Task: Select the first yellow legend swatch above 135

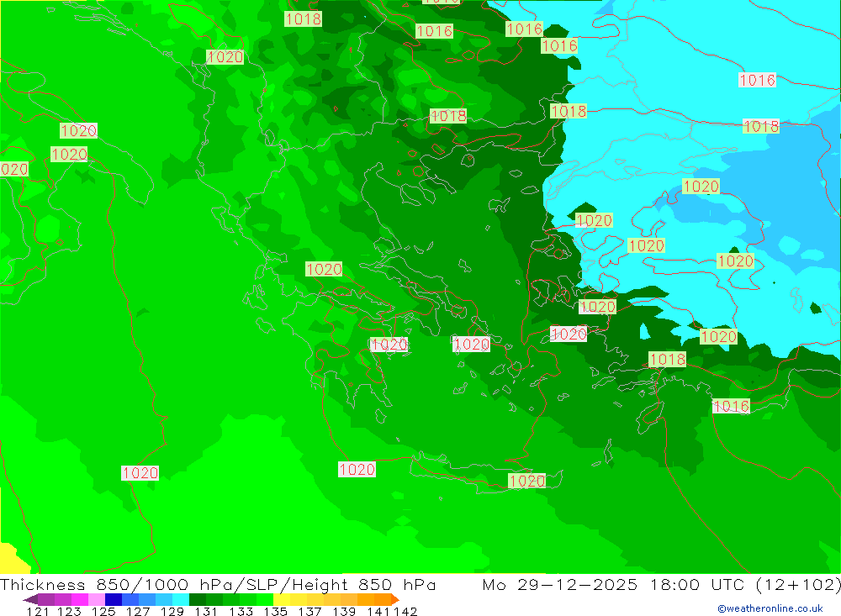Action: (x=282, y=599)
